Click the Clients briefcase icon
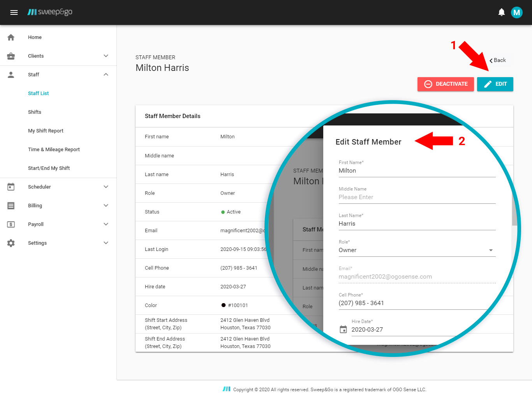 (x=11, y=56)
